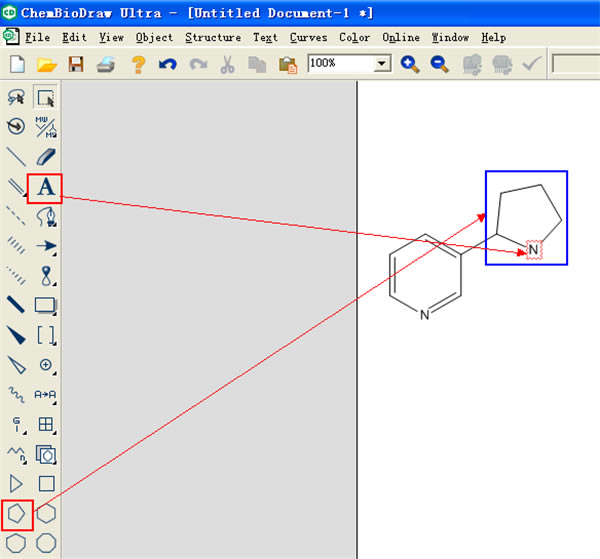The image size is (600, 559).
Task: Click the Help question mark button
Action: click(138, 64)
